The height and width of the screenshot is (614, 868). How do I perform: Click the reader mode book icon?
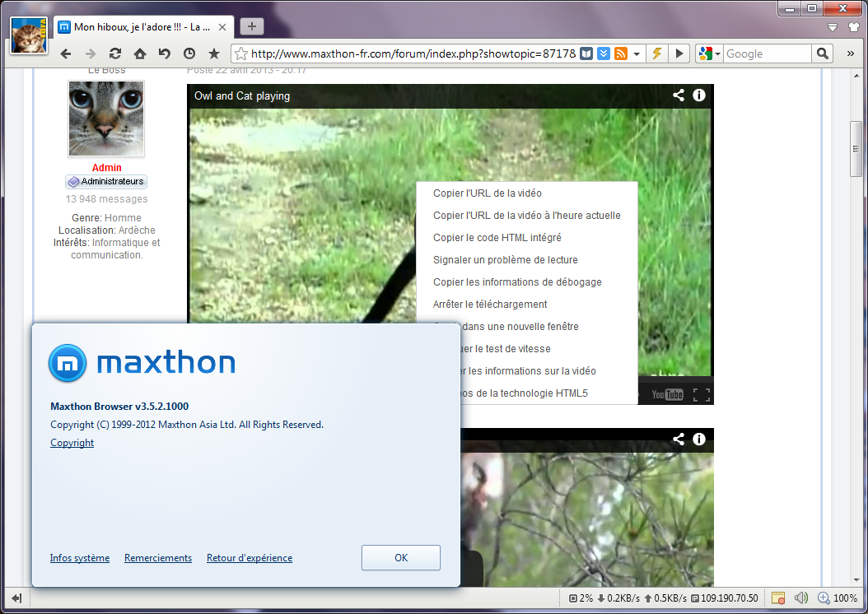coord(586,53)
